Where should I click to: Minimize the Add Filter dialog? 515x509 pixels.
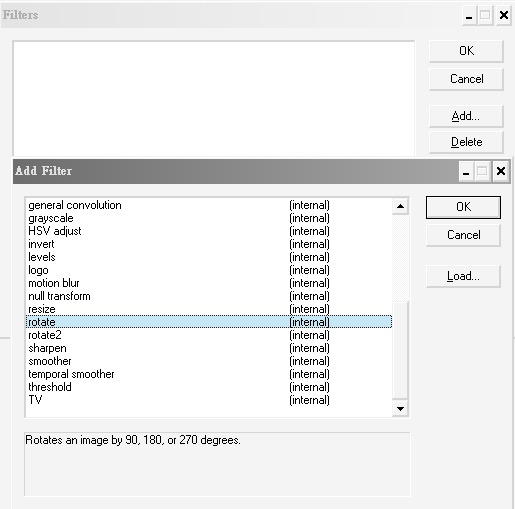click(466, 171)
